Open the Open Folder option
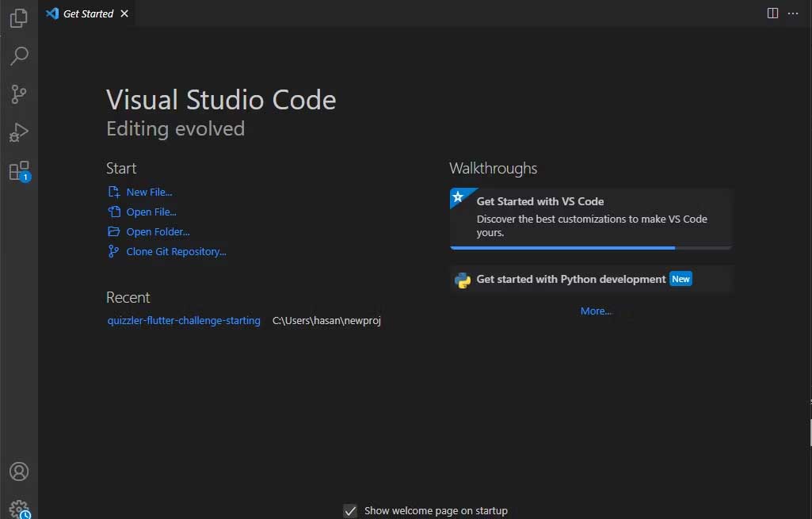Screen dimensions: 812x519 [158, 231]
